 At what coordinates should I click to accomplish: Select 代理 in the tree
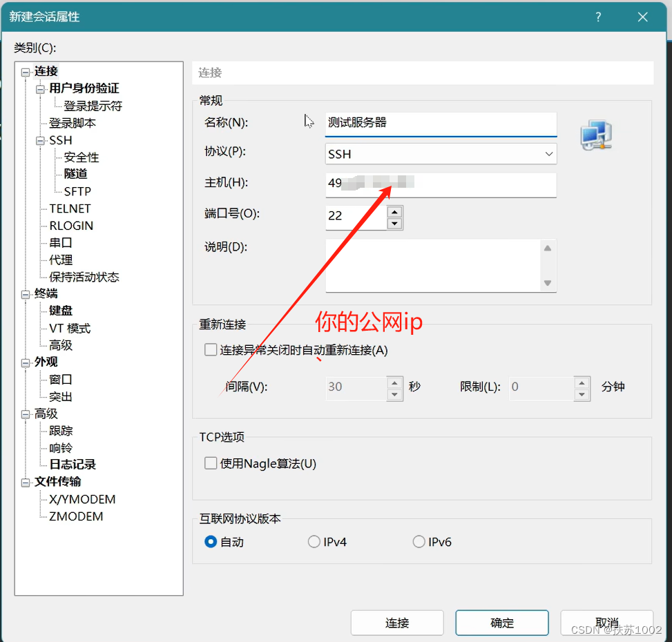[61, 260]
